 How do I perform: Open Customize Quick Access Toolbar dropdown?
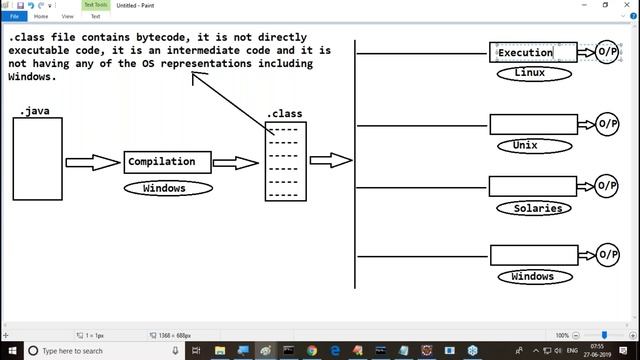(50, 6)
